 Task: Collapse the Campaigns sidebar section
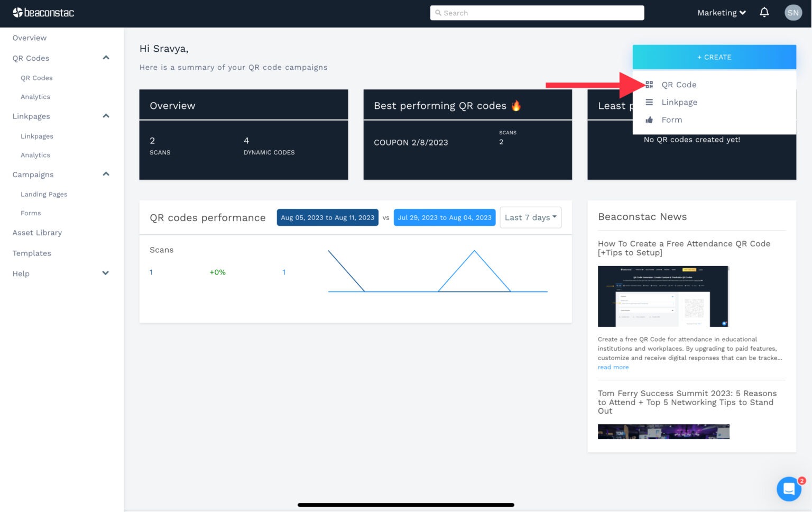pos(106,174)
